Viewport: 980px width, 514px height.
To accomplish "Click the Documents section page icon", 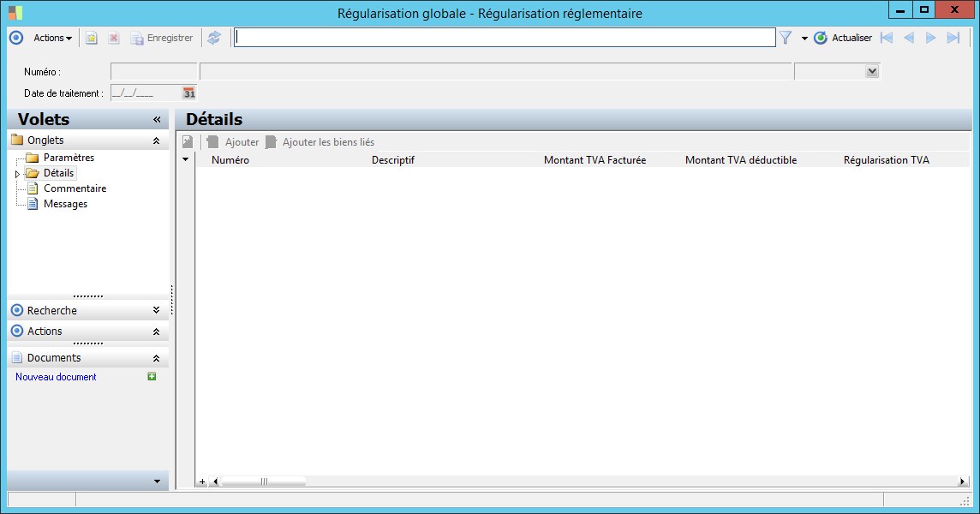I will tap(17, 358).
